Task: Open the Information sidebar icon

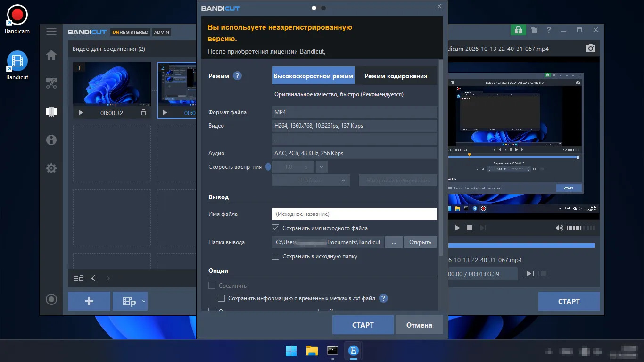Action: point(51,140)
